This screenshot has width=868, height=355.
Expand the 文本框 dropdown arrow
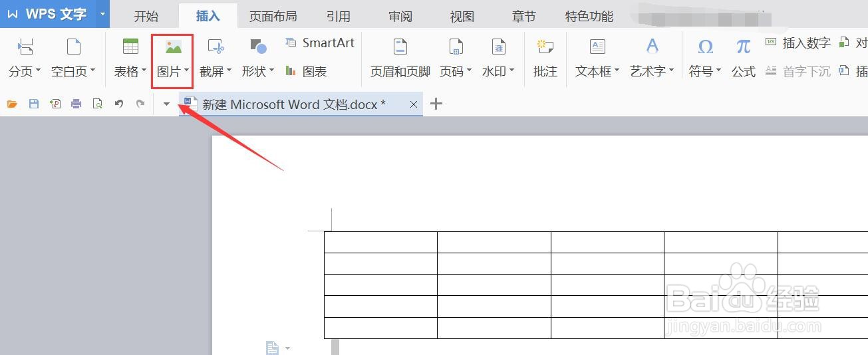coord(617,71)
